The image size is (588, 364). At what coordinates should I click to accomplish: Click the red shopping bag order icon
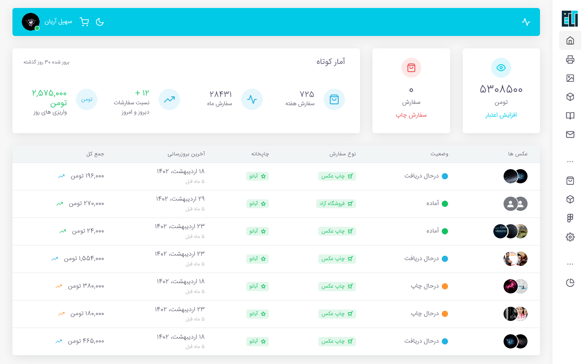pos(411,67)
